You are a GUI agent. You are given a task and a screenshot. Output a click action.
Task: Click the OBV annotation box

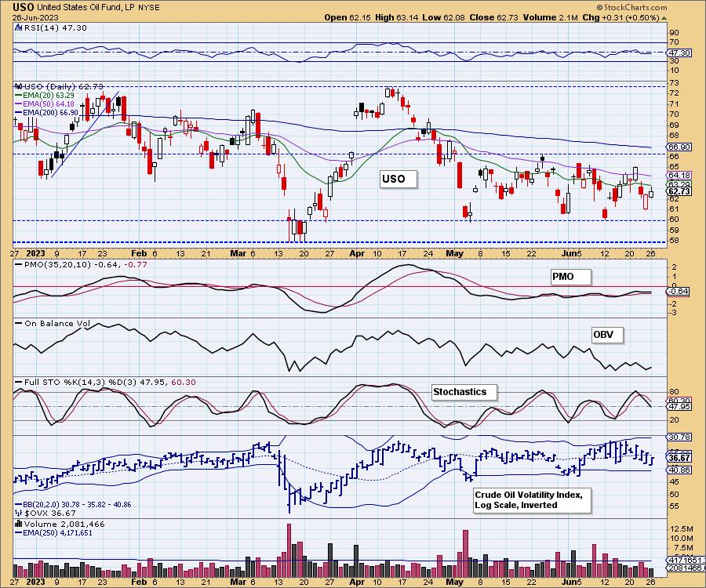[x=607, y=335]
